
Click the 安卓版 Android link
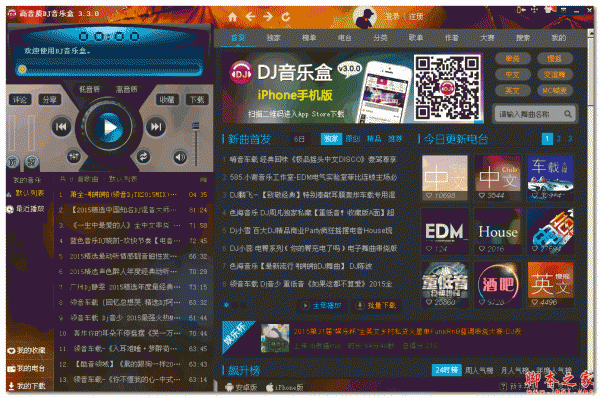[241, 387]
